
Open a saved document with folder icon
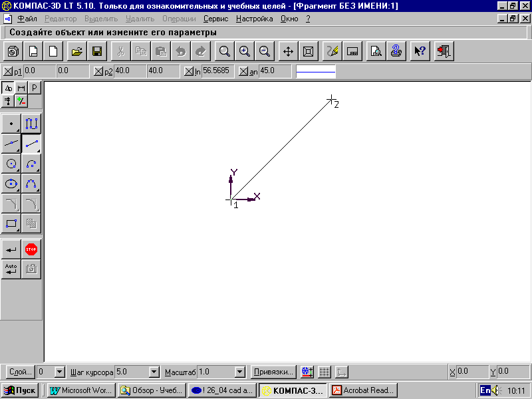[x=76, y=51]
